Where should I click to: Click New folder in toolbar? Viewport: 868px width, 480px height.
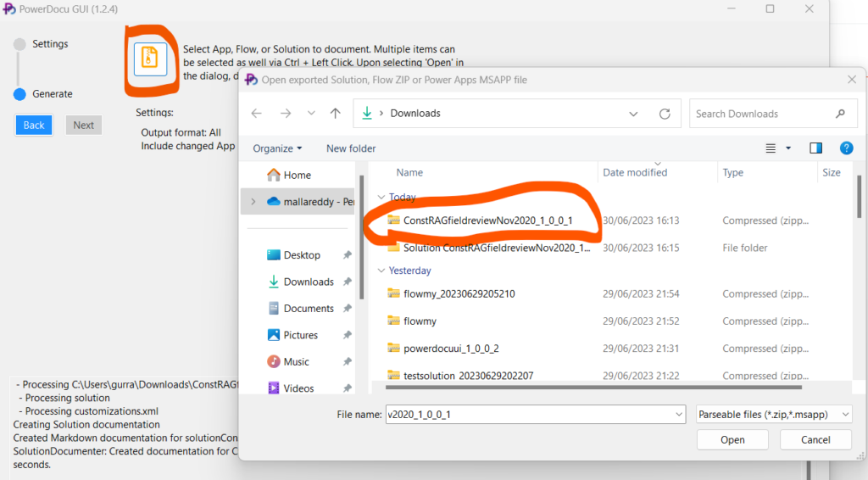tap(351, 148)
